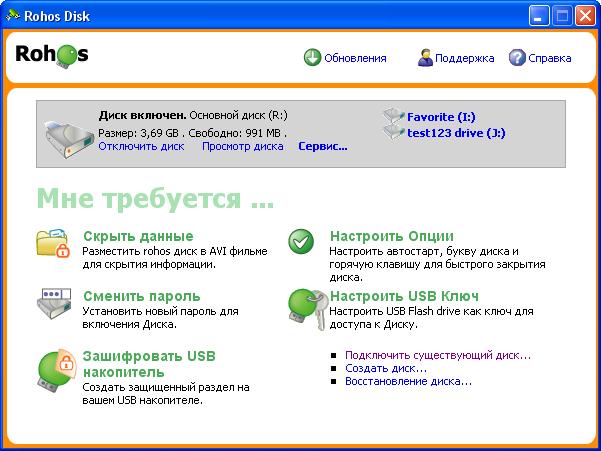Screen dimensions: 601x451
Task: Select the test123 drive (J:) link
Action: [456, 133]
